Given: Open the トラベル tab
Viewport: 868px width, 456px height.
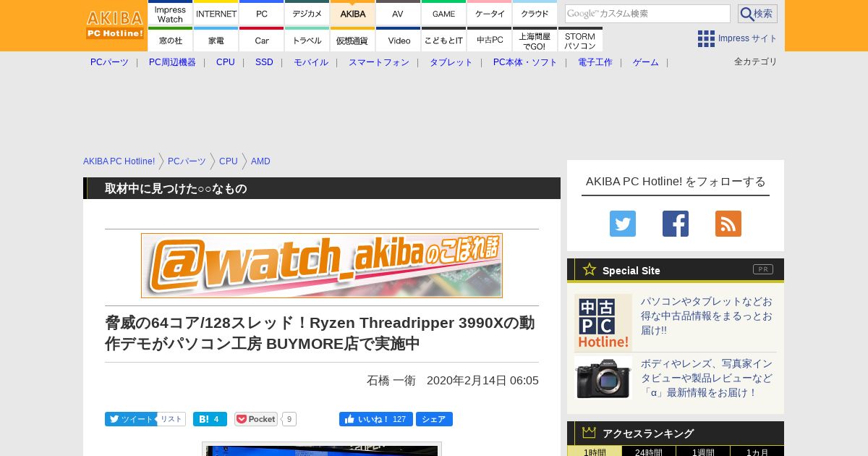Looking at the screenshot, I should [307, 39].
